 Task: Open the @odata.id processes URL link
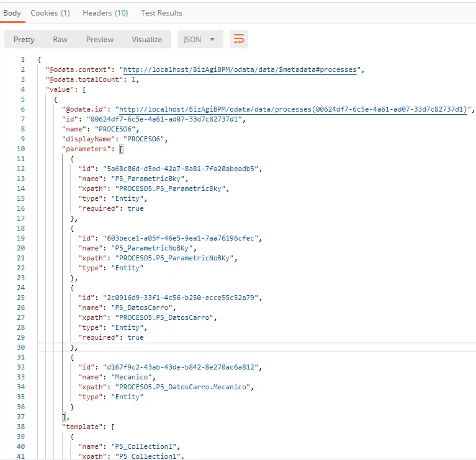(x=293, y=110)
